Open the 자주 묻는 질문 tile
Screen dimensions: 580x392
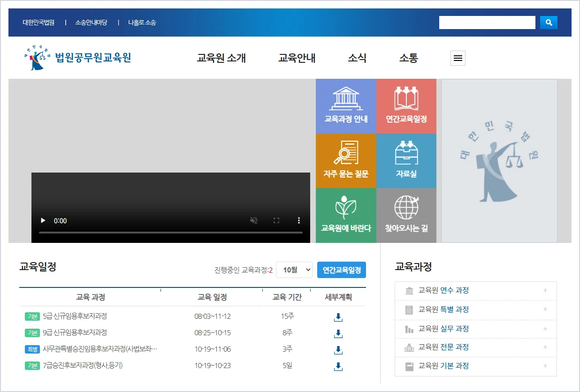click(346, 161)
